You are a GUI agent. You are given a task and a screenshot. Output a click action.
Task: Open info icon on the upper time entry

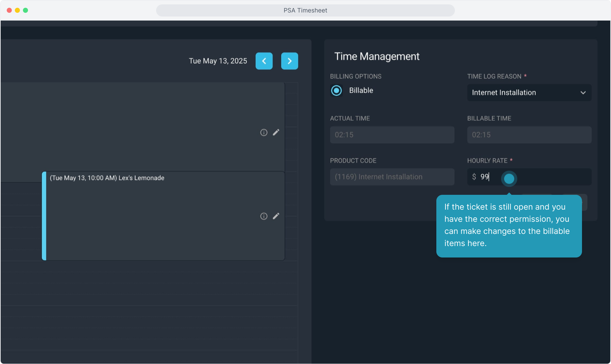264,132
